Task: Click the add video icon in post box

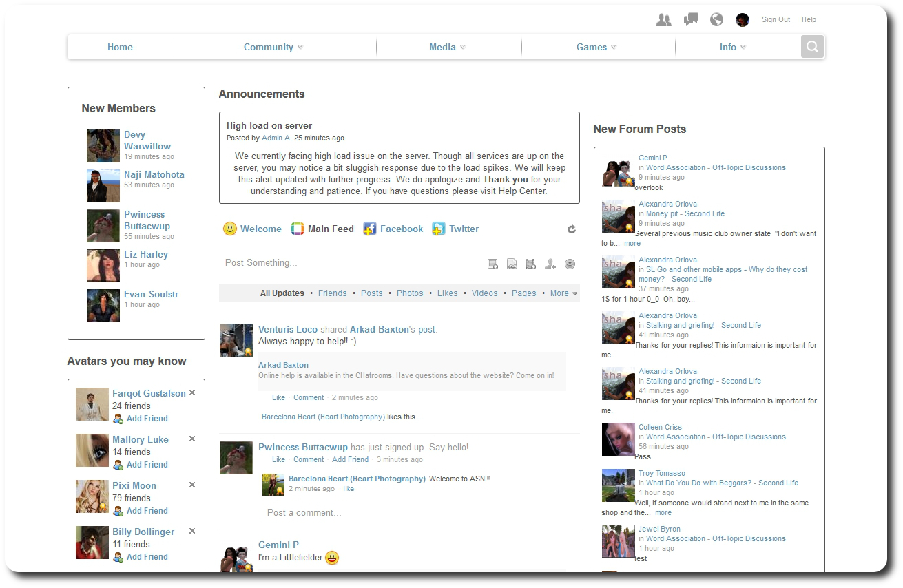Action: click(x=530, y=264)
